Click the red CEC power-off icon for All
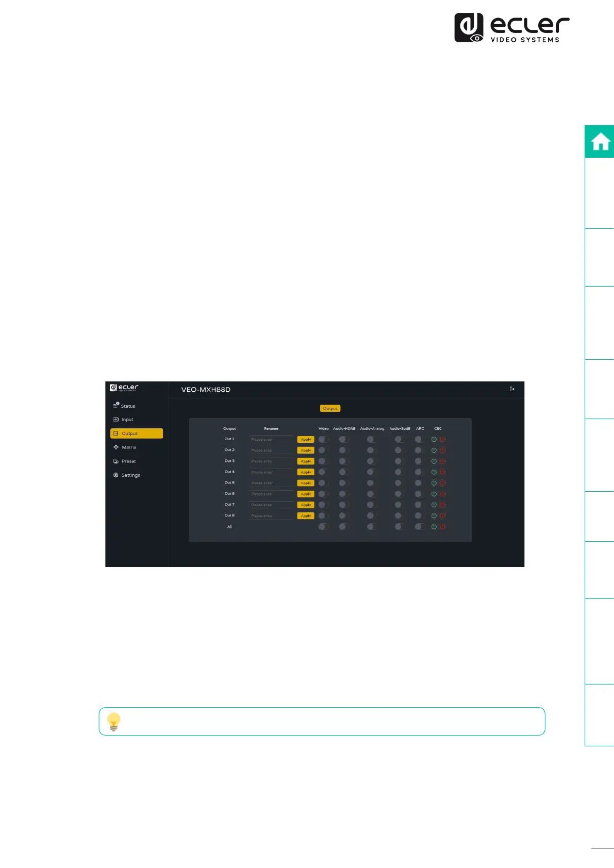The height and width of the screenshot is (868, 614). coord(442,527)
